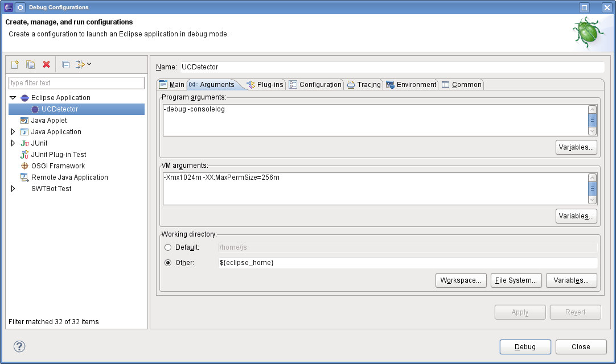Open the Plug-ins tab
The image size is (616, 364).
point(265,84)
